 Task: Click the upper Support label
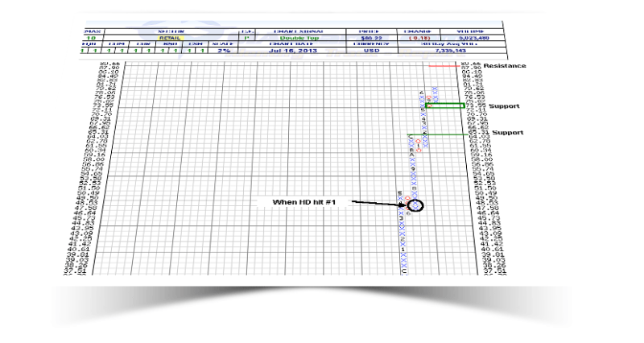(505, 106)
